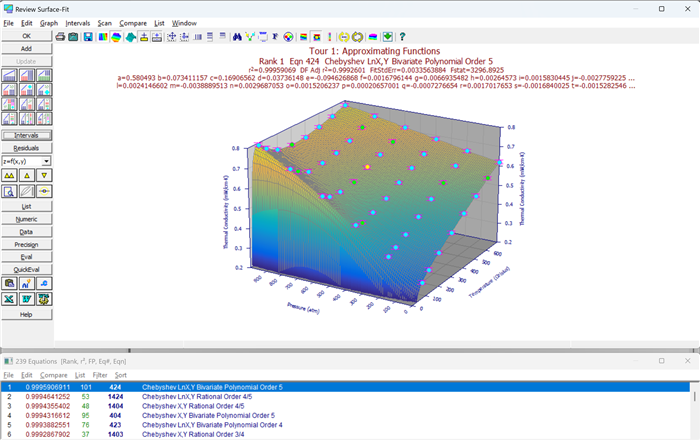This screenshot has height=440, width=700.
Task: Click the clipboard with disk left-panel icon
Action: tap(9, 283)
